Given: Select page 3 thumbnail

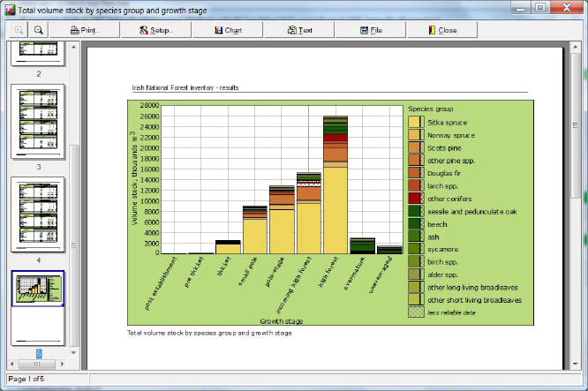Looking at the screenshot, I should click(x=38, y=122).
